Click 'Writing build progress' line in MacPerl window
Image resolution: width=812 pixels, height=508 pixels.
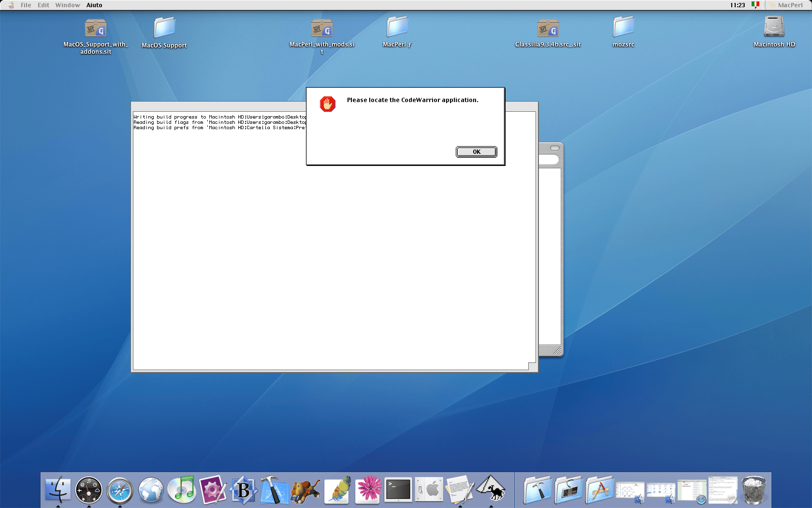[x=220, y=117]
